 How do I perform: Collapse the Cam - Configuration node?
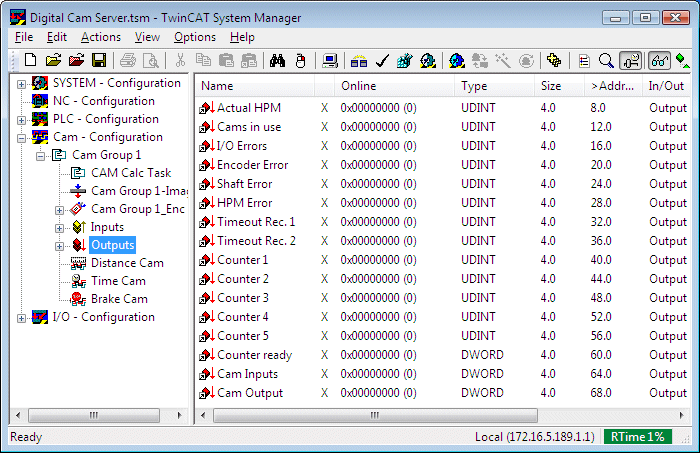[21, 138]
